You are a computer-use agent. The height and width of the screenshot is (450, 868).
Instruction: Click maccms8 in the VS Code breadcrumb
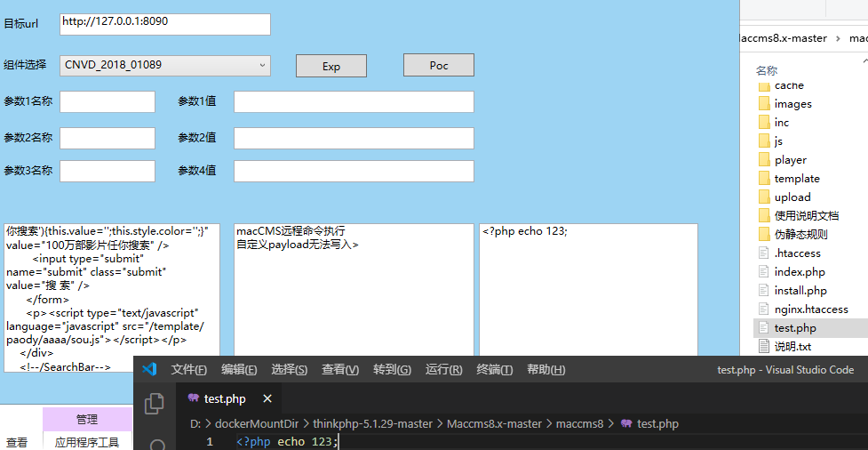click(579, 424)
